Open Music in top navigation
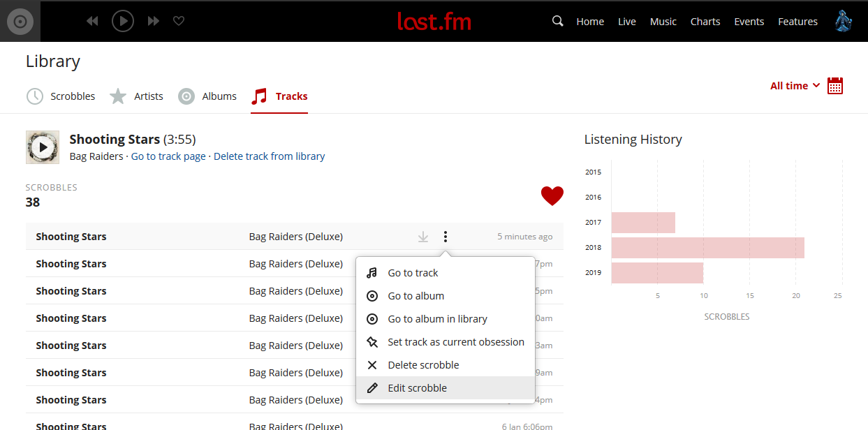This screenshot has width=868, height=430. point(663,22)
